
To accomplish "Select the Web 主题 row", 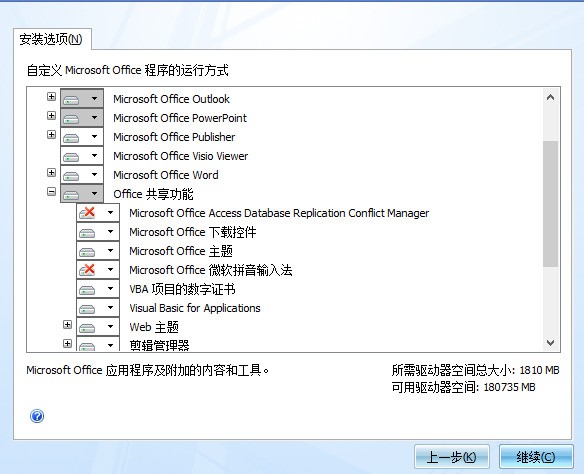I will pos(154,327).
